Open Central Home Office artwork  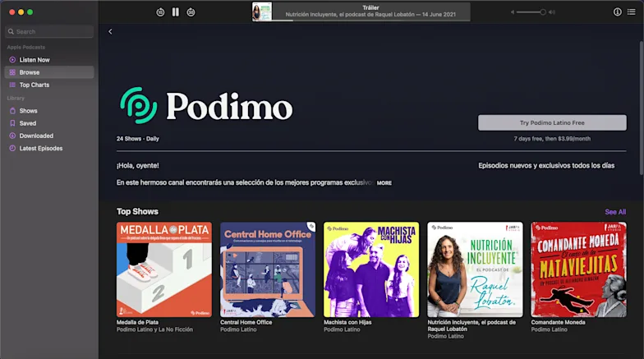[268, 269]
